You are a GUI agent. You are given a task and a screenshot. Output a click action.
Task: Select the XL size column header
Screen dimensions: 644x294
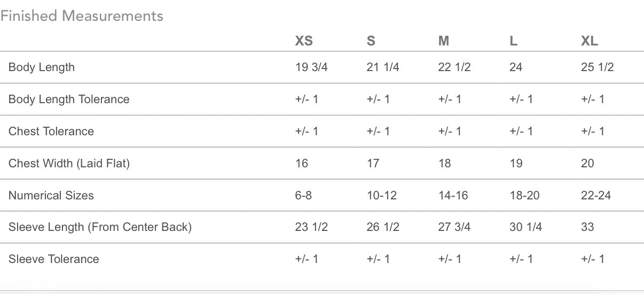(590, 41)
